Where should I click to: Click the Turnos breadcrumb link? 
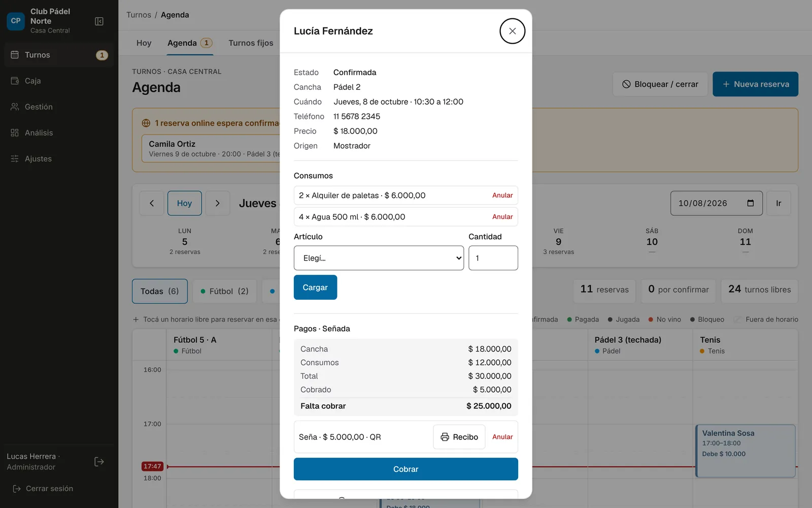click(x=139, y=15)
